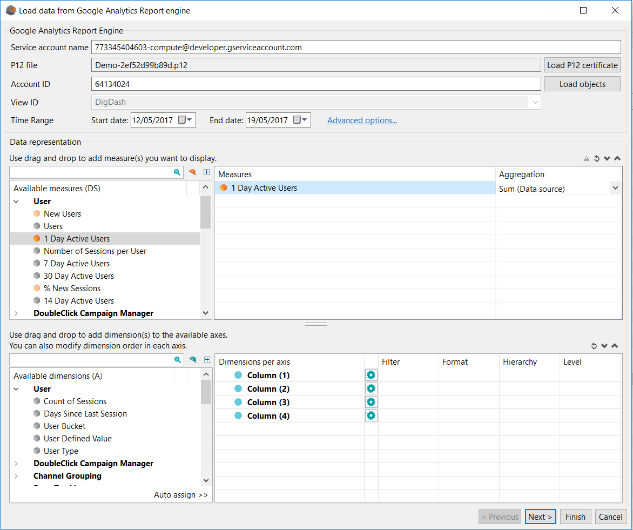Click move-up arrow above dimensions table
Screen dimensions: 633x530
pos(614,346)
